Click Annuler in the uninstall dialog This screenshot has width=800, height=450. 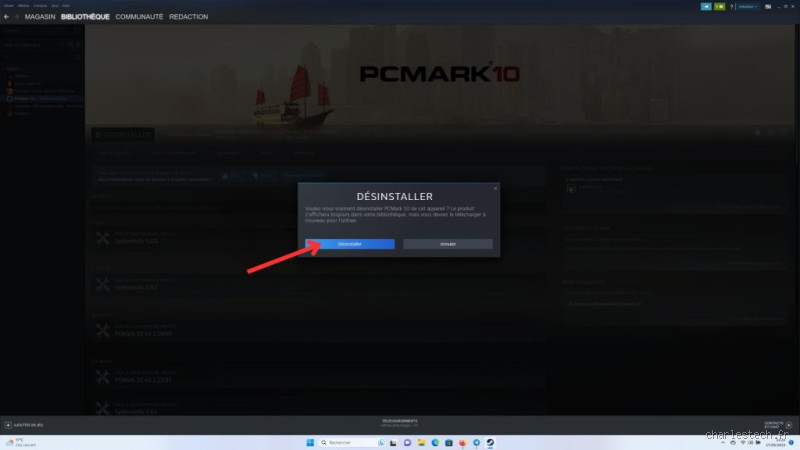pyautogui.click(x=447, y=244)
